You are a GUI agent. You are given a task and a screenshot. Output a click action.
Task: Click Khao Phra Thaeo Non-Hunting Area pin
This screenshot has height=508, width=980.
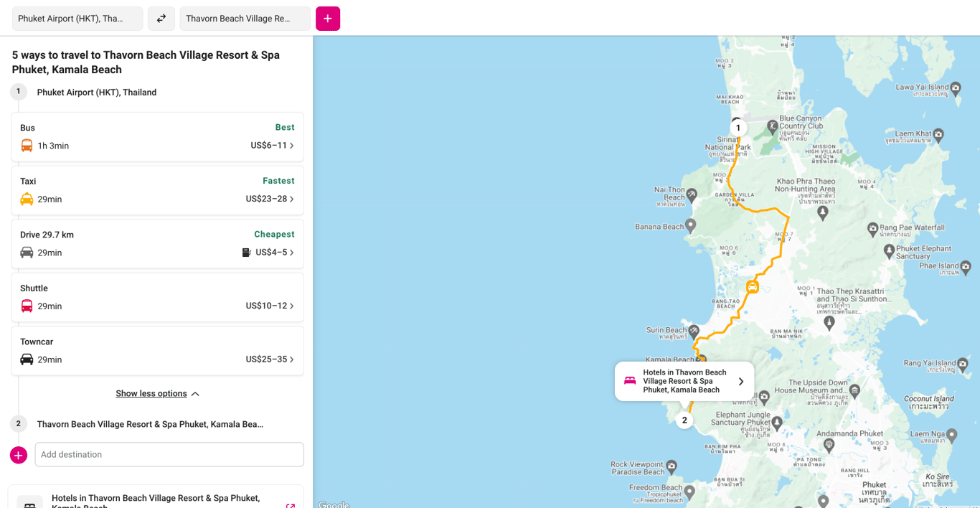click(x=823, y=212)
